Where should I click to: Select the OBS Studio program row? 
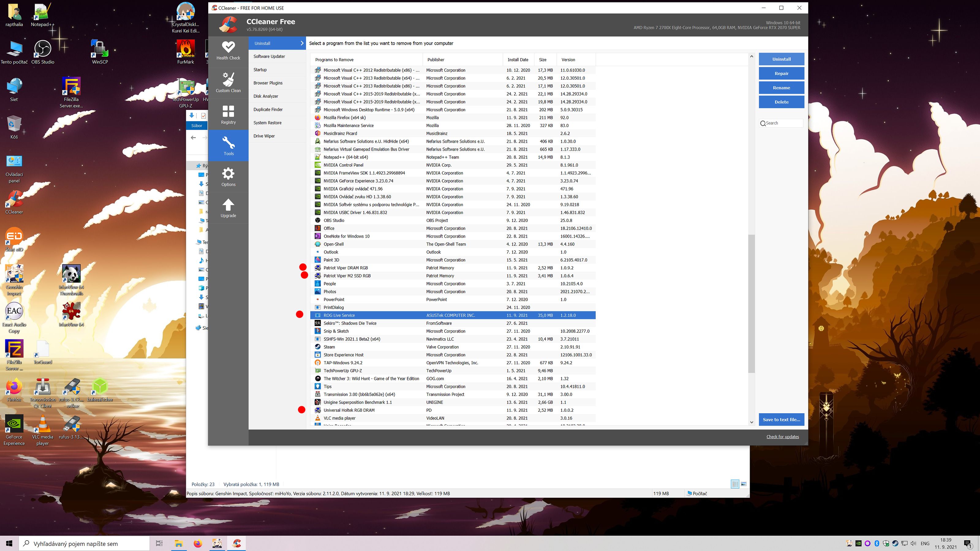[x=453, y=220]
